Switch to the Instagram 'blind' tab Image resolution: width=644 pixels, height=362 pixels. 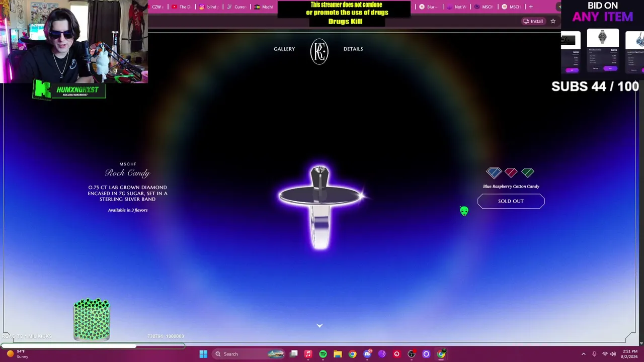[x=208, y=7]
